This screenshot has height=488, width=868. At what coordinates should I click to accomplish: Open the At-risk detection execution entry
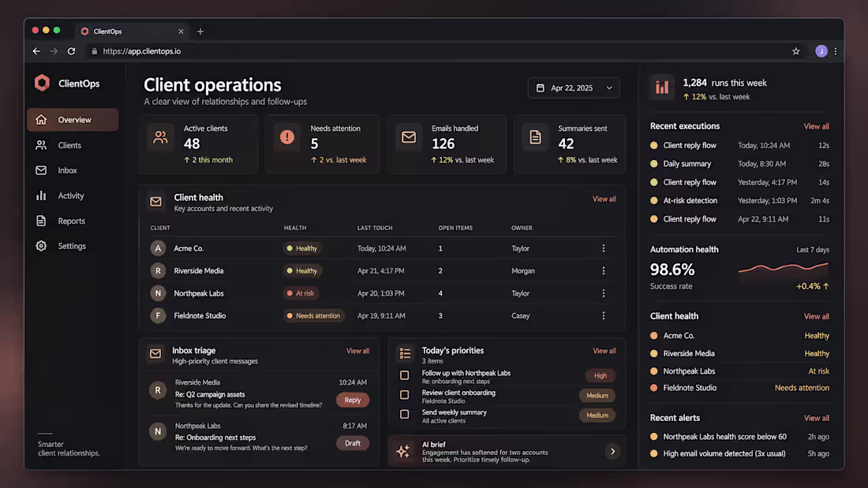tap(739, 201)
